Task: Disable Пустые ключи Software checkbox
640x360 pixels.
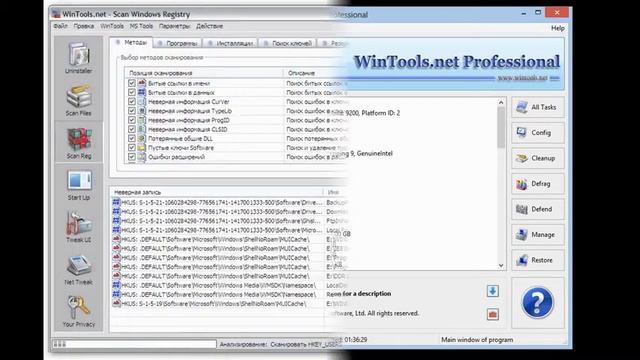Action: point(131,148)
